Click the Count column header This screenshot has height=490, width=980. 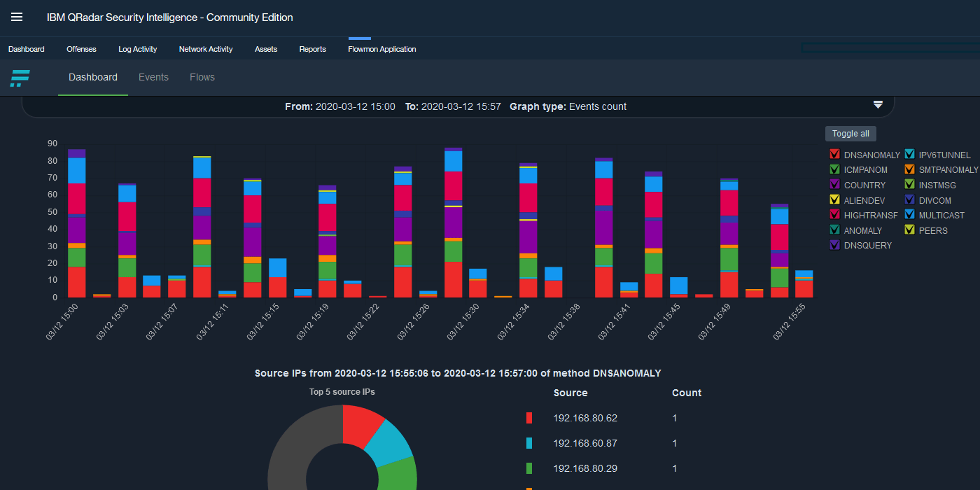click(x=687, y=393)
